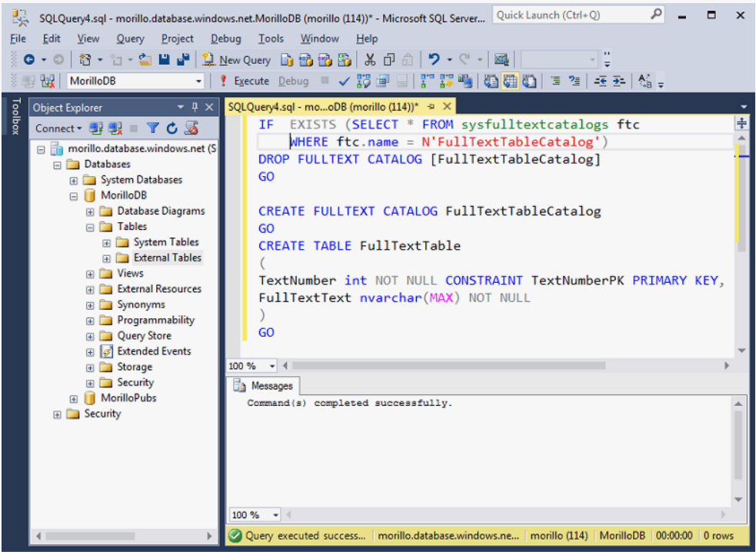Click the Specify Values for Template Parameters icon
The width and height of the screenshot is (756, 552).
(x=644, y=81)
